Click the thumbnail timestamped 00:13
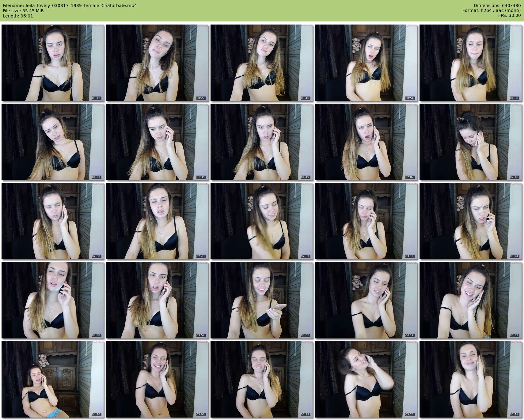This screenshot has width=524, height=420. (x=53, y=63)
